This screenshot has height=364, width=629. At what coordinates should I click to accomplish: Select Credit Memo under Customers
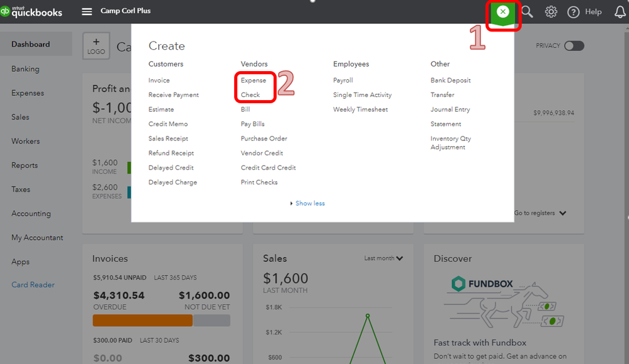167,124
